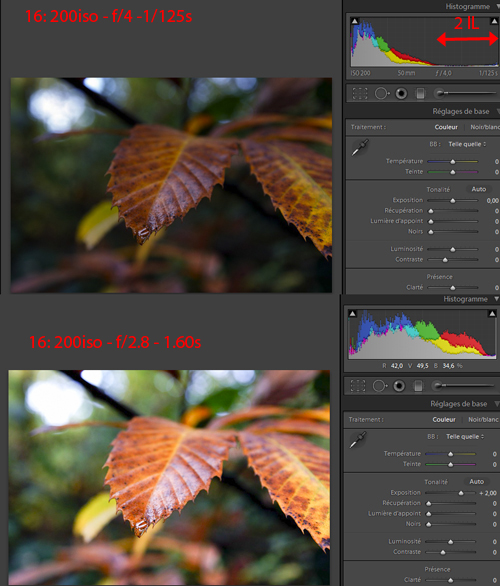The image size is (500, 586).
Task: Click Auto tonality button in lower panel
Action: (x=476, y=482)
